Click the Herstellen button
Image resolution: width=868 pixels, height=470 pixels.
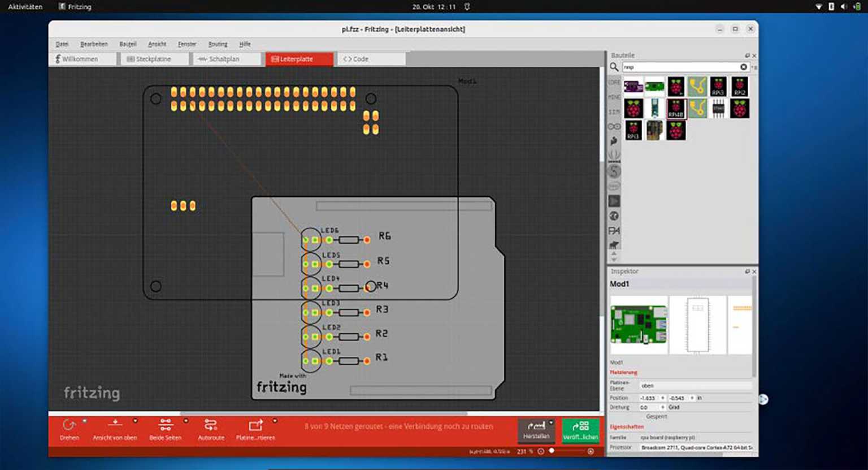pyautogui.click(x=536, y=432)
